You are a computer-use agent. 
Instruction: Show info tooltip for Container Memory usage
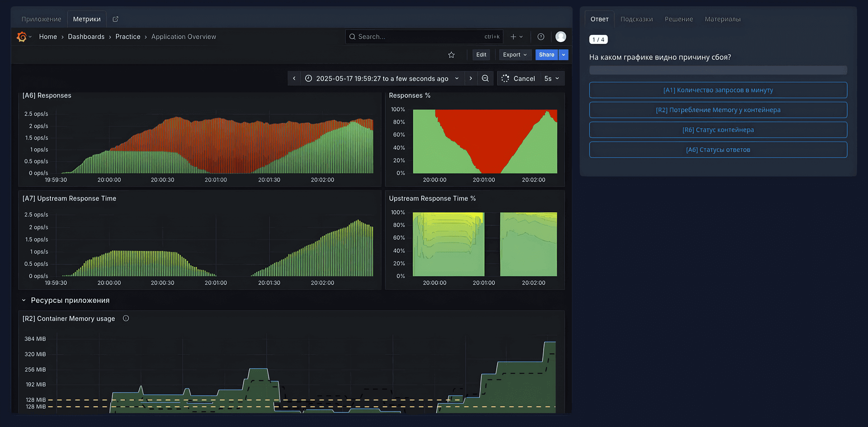coord(126,319)
